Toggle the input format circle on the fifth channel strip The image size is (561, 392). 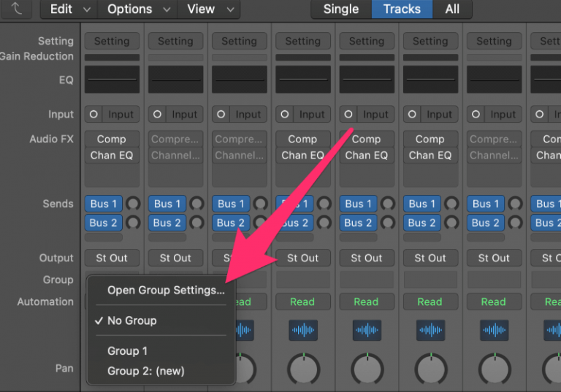tap(348, 115)
